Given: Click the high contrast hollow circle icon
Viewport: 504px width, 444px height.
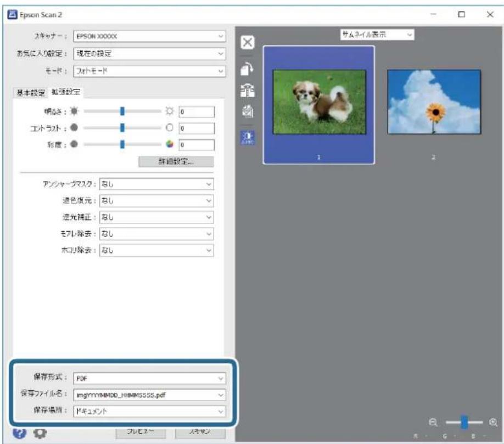Looking at the screenshot, I should point(170,127).
